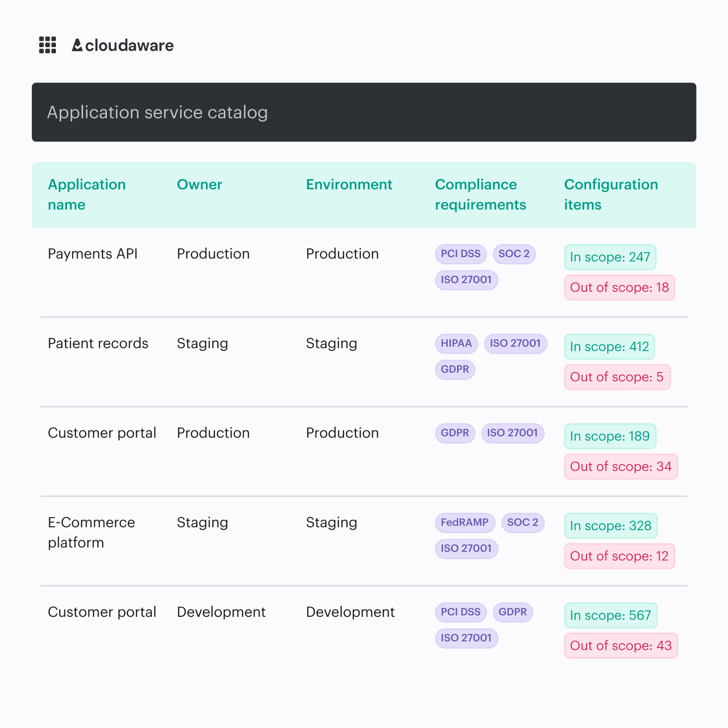The width and height of the screenshot is (728, 728).
Task: Open the Patient records application
Action: click(98, 343)
